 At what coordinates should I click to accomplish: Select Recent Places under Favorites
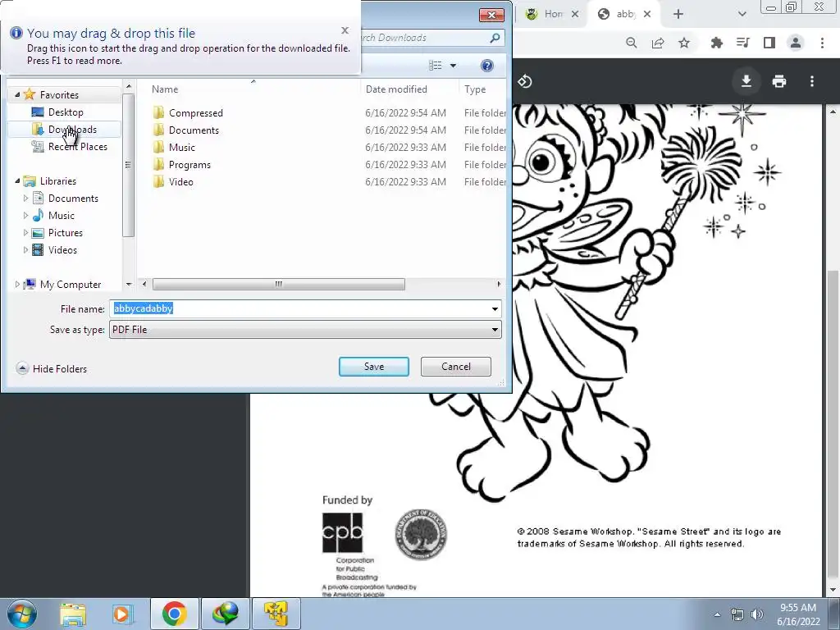(x=77, y=147)
